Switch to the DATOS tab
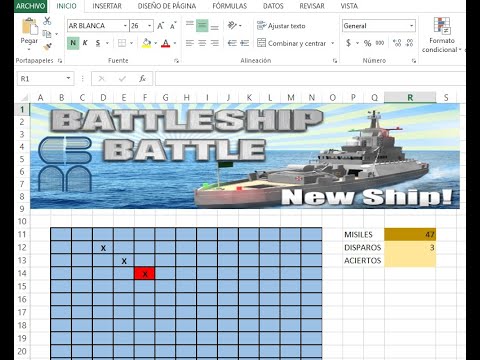Viewport: 480px width, 360px height. click(273, 6)
